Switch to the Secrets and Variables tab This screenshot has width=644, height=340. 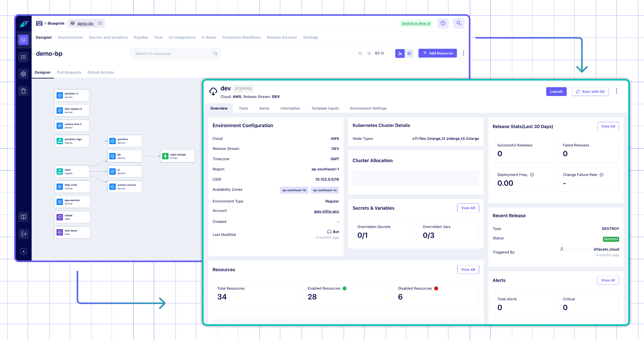(108, 37)
